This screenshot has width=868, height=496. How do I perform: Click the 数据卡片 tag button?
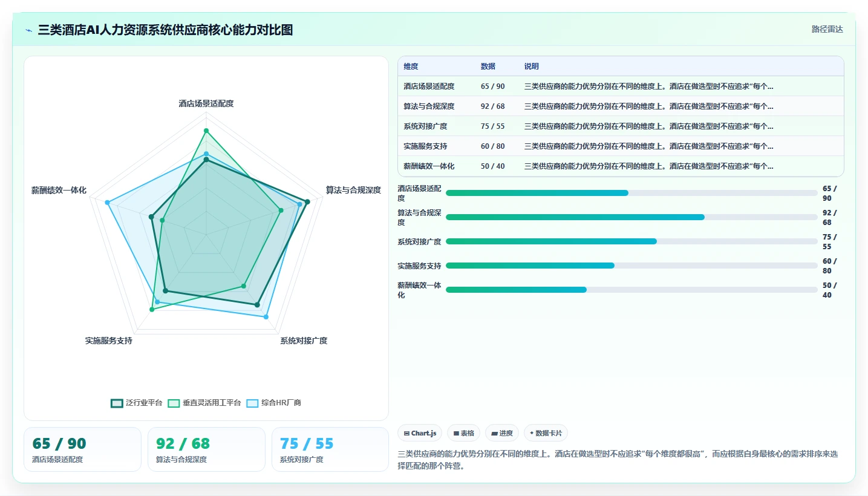point(546,433)
